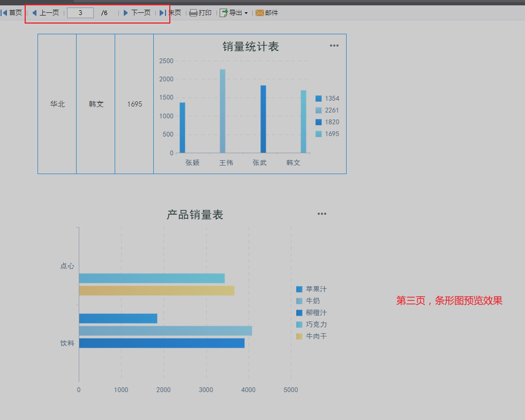This screenshot has width=525, height=420.
Task: Select the 张武 column bar
Action: coord(263,119)
